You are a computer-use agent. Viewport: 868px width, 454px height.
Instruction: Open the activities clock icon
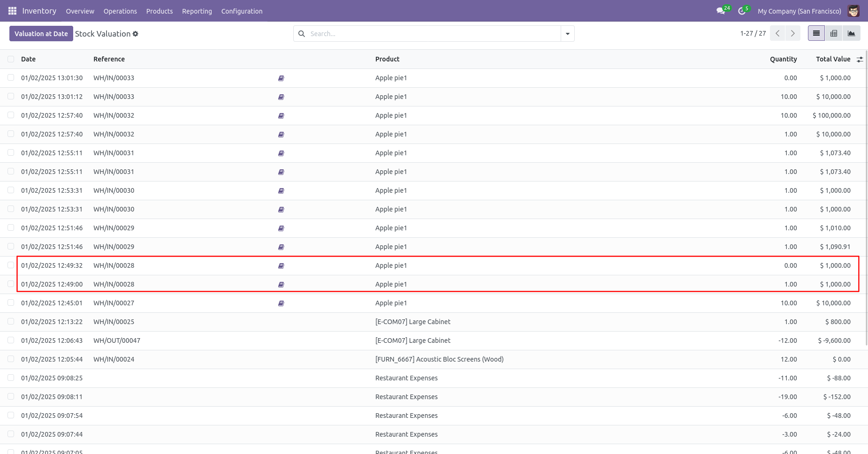[x=742, y=11]
